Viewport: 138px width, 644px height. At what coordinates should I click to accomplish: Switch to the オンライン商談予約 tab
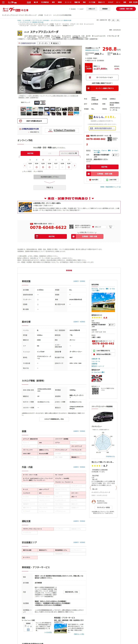pyautogui.click(x=69, y=153)
